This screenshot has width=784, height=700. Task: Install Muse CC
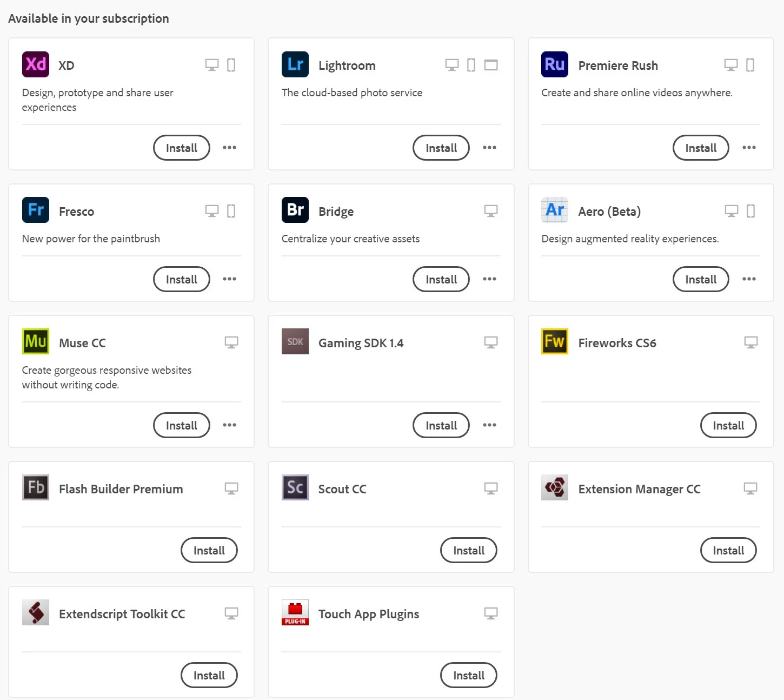click(182, 425)
